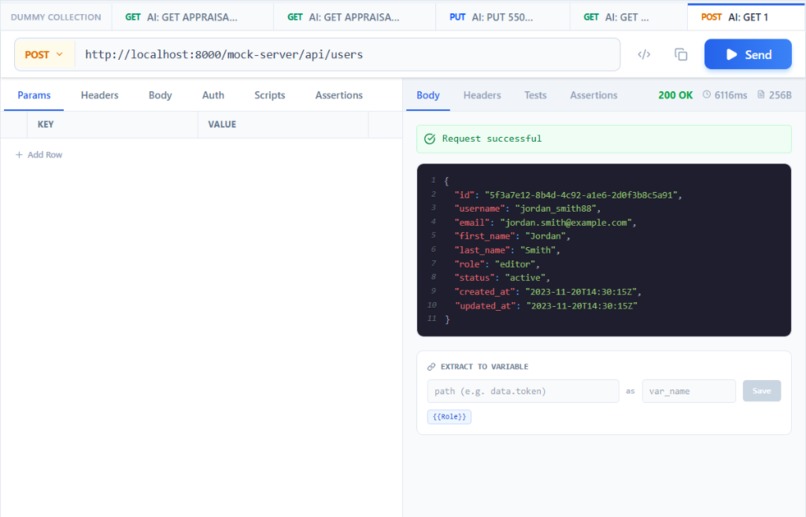This screenshot has height=517, width=806.
Task: Click the "created_at" line in response
Action: pyautogui.click(x=548, y=291)
